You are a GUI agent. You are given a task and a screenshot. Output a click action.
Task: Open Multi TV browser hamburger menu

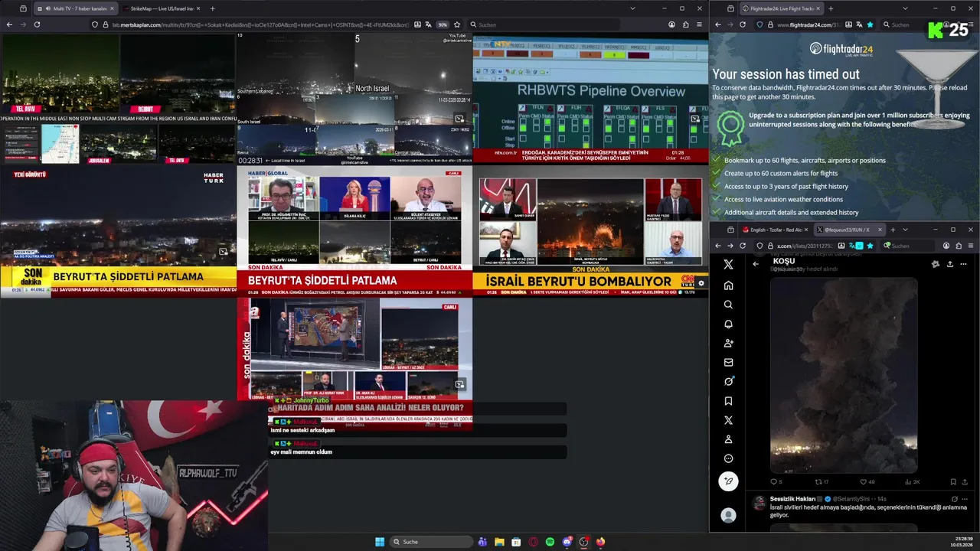699,24
